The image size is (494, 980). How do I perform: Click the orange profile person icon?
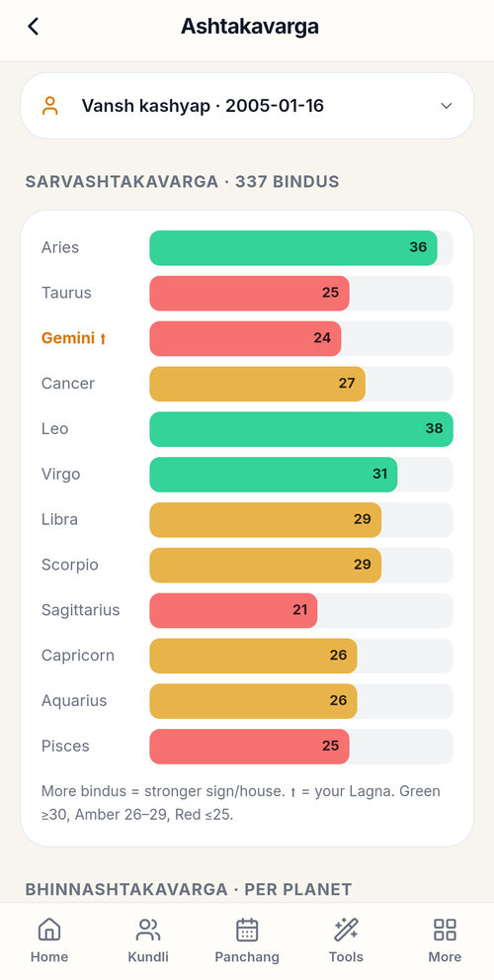[x=50, y=106]
